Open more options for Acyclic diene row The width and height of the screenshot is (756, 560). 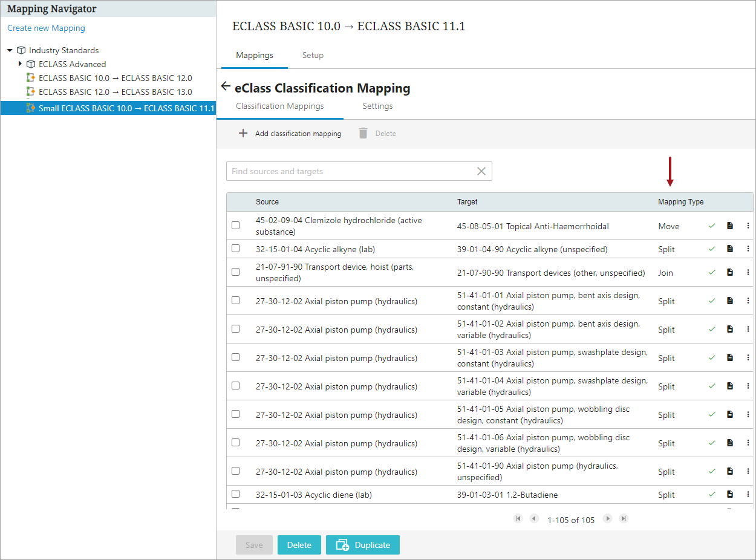pos(748,494)
